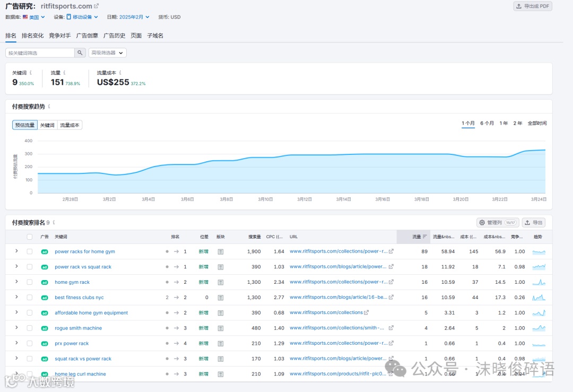Switch to the 广告创意 tab
This screenshot has height=392, width=573.
(87, 36)
